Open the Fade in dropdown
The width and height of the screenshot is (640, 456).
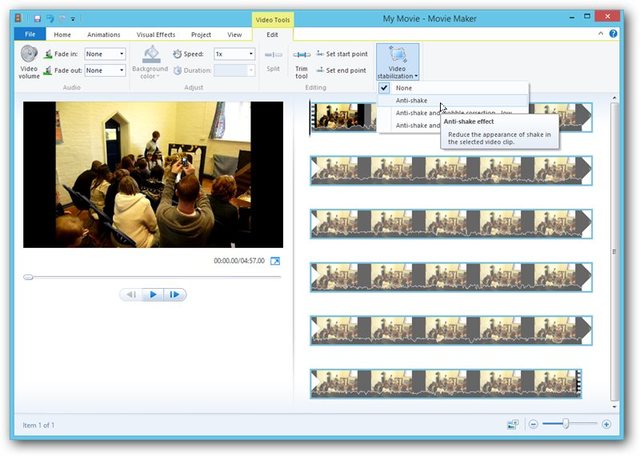click(105, 54)
